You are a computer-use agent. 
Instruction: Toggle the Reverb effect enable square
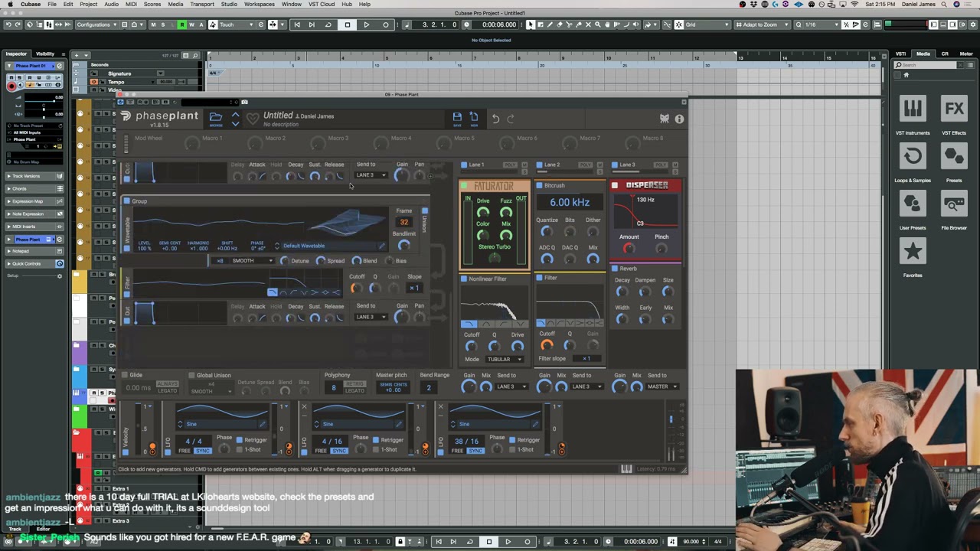point(615,269)
